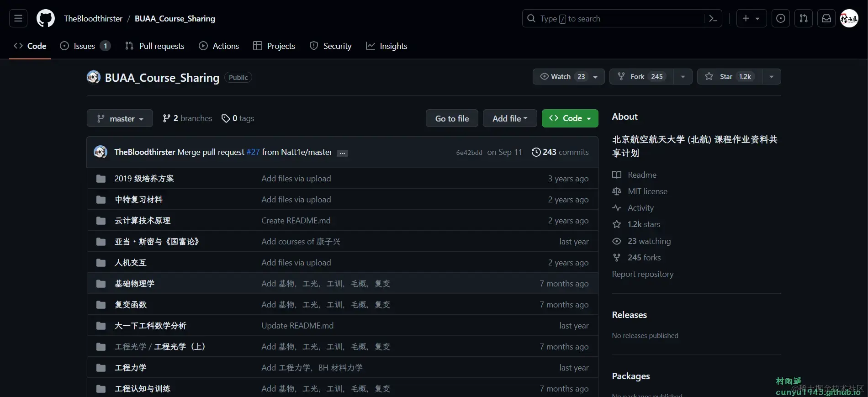Open the notifications inbox icon

pos(826,18)
